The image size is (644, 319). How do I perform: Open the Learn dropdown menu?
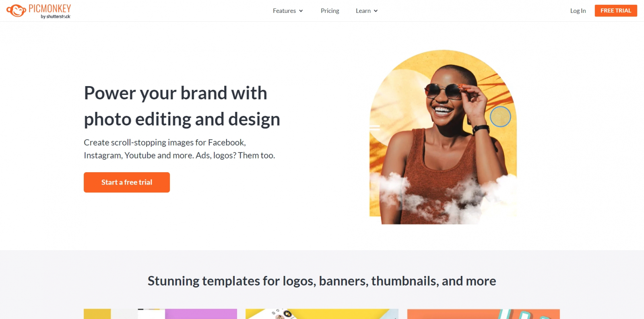(366, 11)
